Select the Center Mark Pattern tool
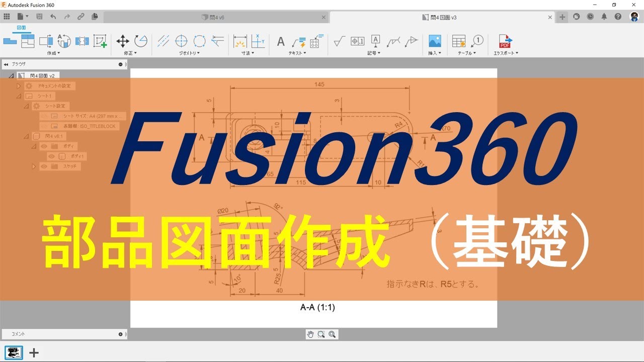The height and width of the screenshot is (362, 644). coord(199,41)
